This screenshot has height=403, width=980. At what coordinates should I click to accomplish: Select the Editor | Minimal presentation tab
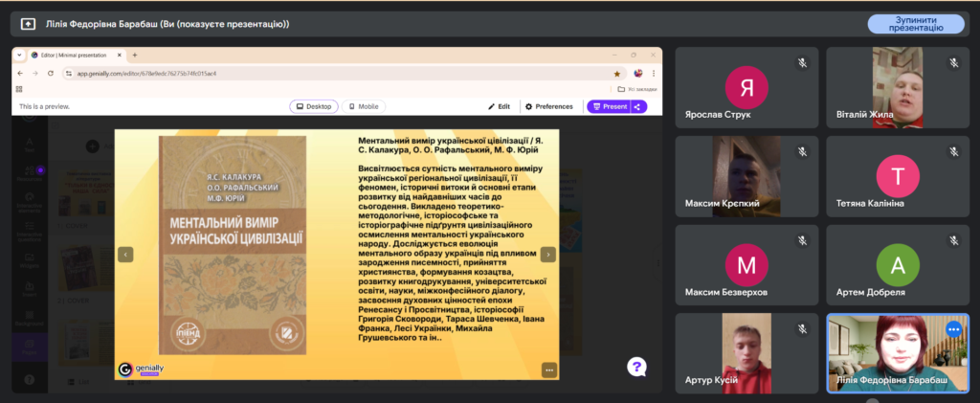[77, 55]
